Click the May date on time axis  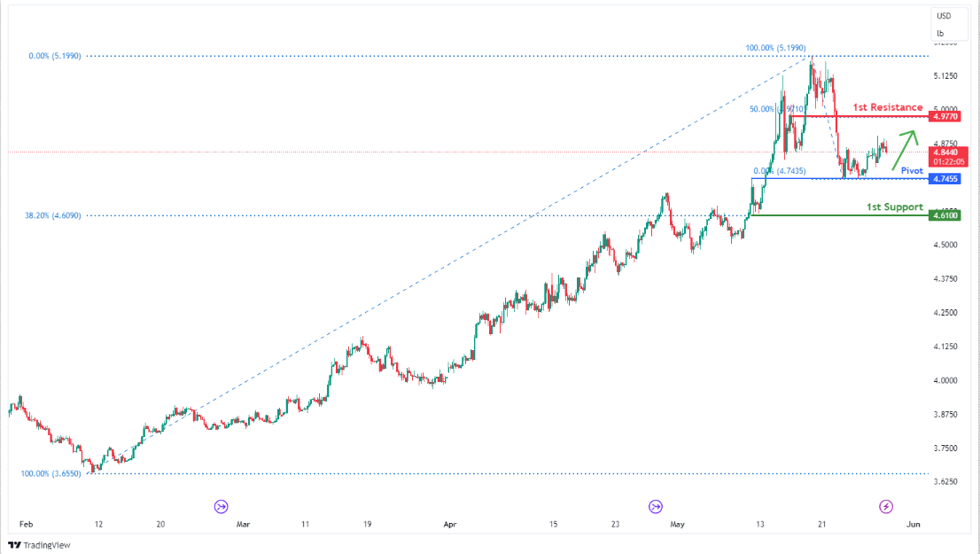[677, 524]
